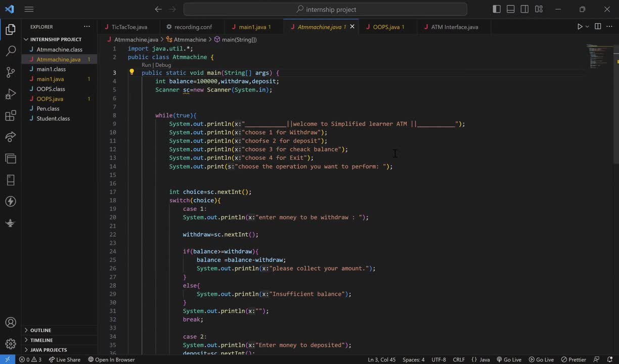This screenshot has height=364, width=619.
Task: Click the internship project search box
Action: click(x=325, y=9)
